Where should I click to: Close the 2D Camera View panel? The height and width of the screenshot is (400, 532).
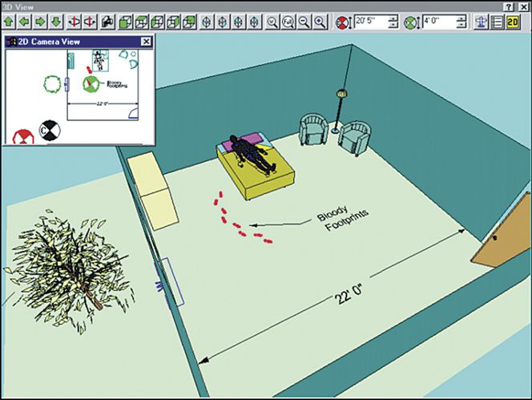pos(146,41)
